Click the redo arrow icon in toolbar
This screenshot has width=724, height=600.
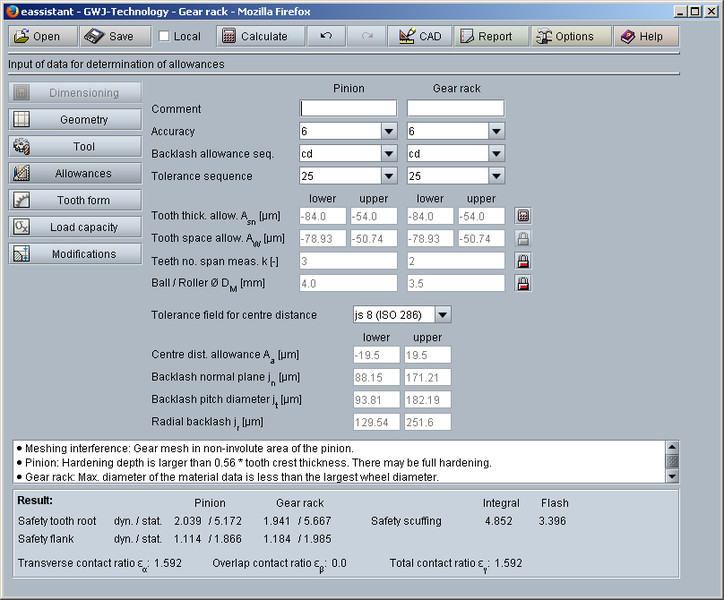[366, 36]
